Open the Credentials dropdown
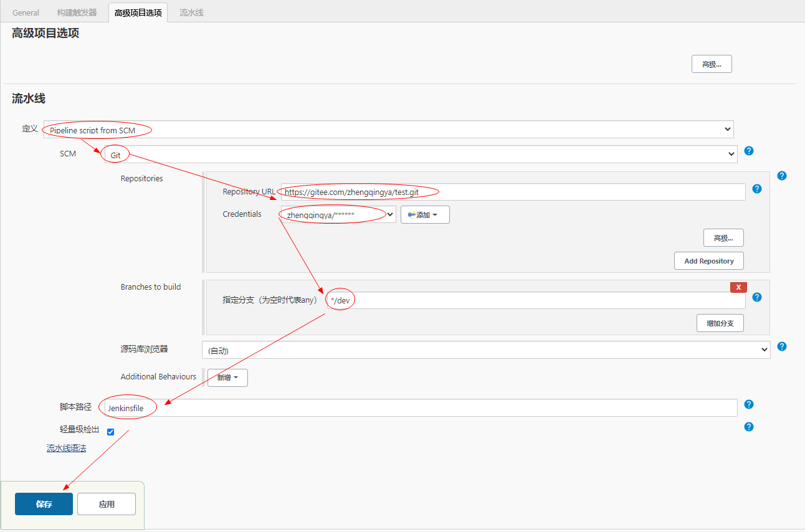The height and width of the screenshot is (532, 805). [338, 215]
